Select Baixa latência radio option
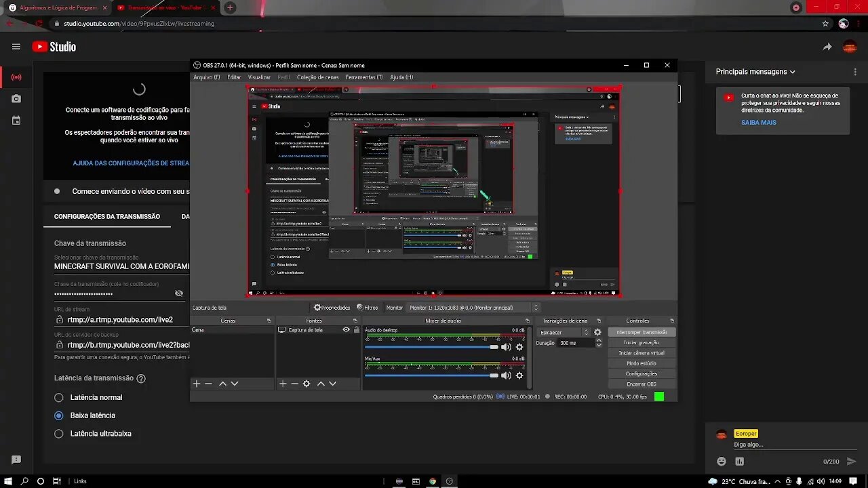This screenshot has height=488, width=868. [58, 415]
